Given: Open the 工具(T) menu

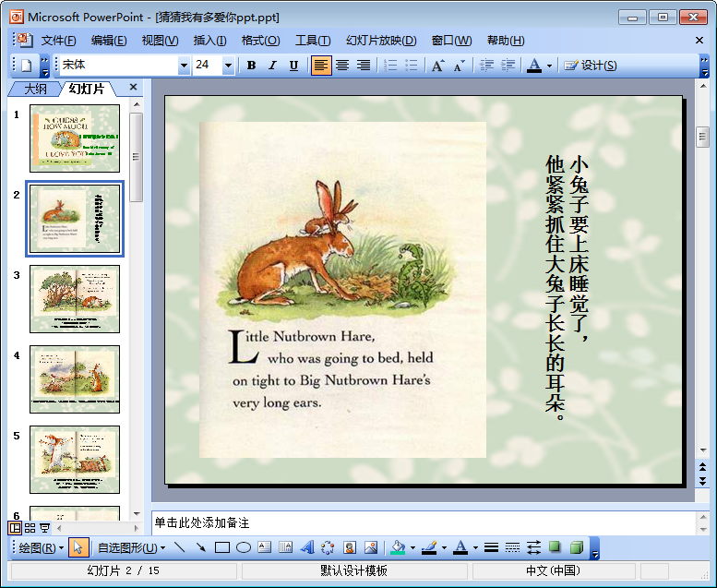Looking at the screenshot, I should click(x=313, y=41).
